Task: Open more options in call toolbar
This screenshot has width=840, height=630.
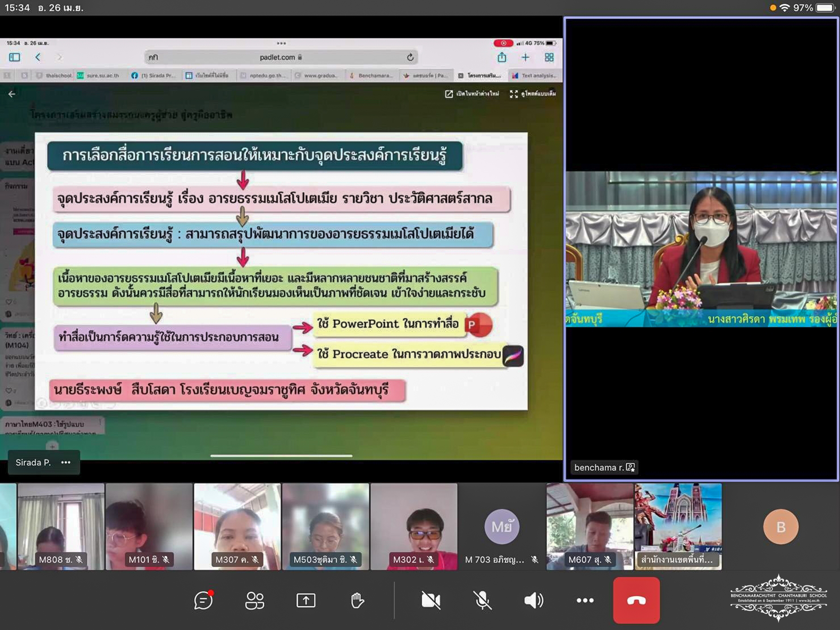Action: click(x=585, y=600)
